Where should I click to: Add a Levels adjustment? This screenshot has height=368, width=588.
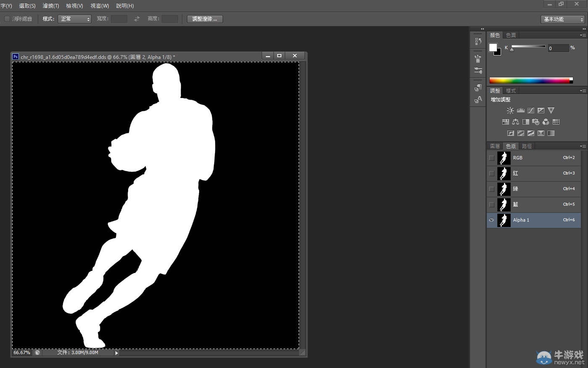tap(521, 111)
